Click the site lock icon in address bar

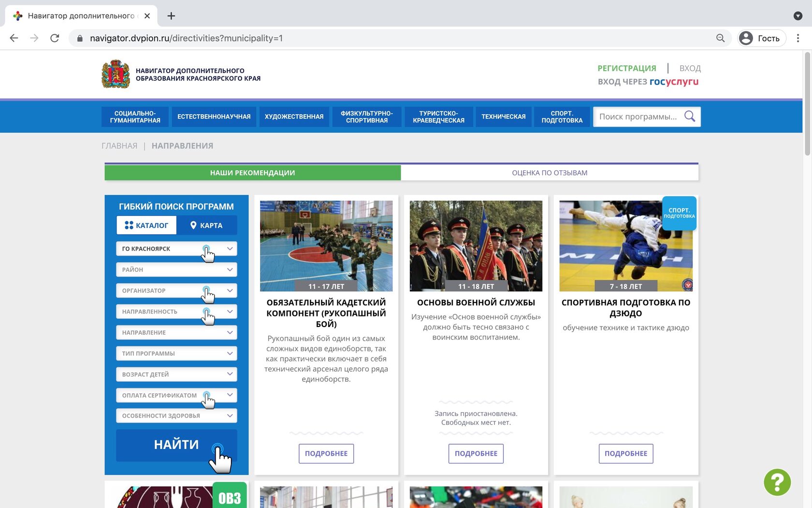(x=80, y=38)
